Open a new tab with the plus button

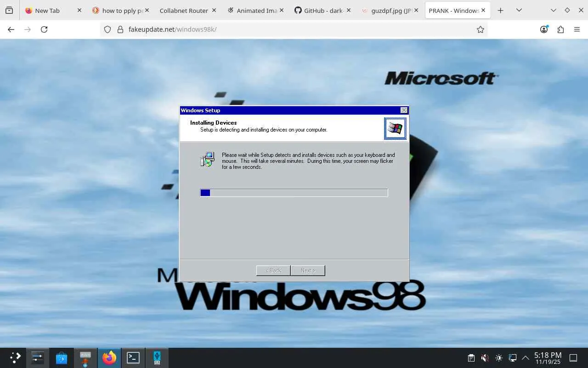pyautogui.click(x=501, y=10)
